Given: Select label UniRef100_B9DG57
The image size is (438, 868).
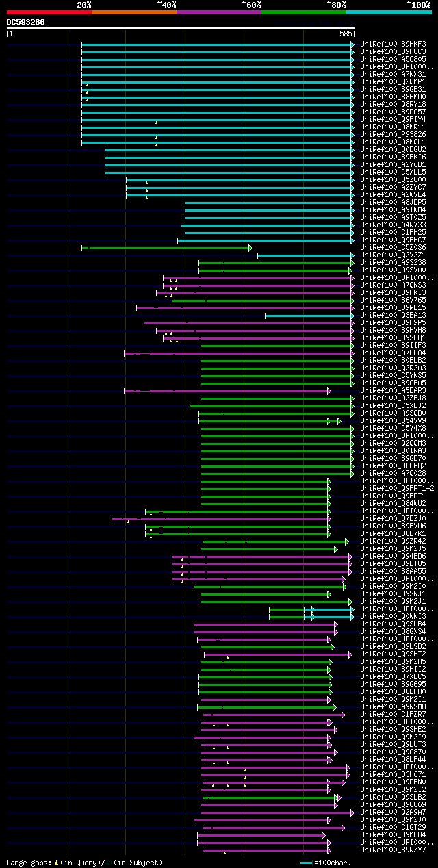Looking at the screenshot, I should (x=393, y=112).
